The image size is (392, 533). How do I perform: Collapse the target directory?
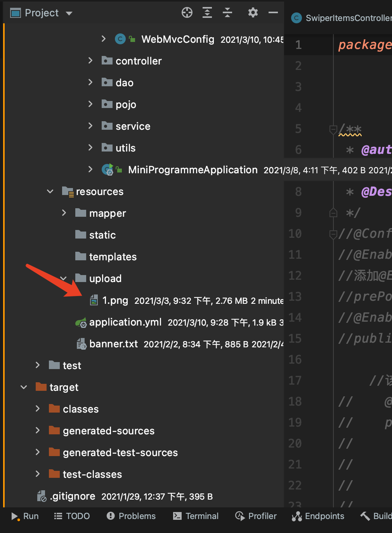pos(24,387)
